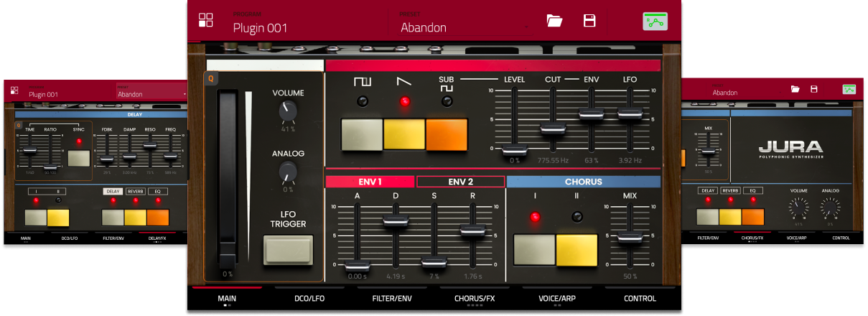Image resolution: width=868 pixels, height=316 pixels.
Task: Click the grid menu icon in left panel header
Action: pyautogui.click(x=14, y=90)
